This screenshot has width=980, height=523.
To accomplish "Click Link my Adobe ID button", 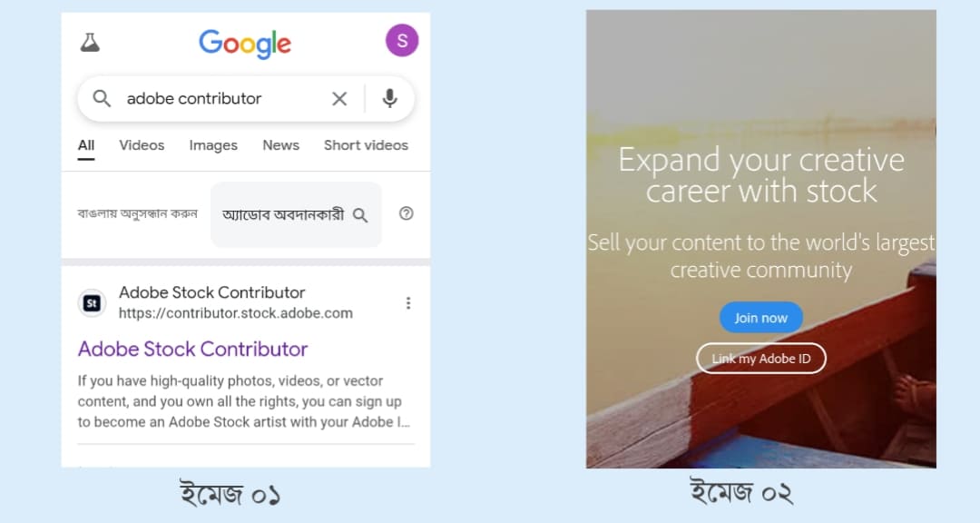I will 761,359.
